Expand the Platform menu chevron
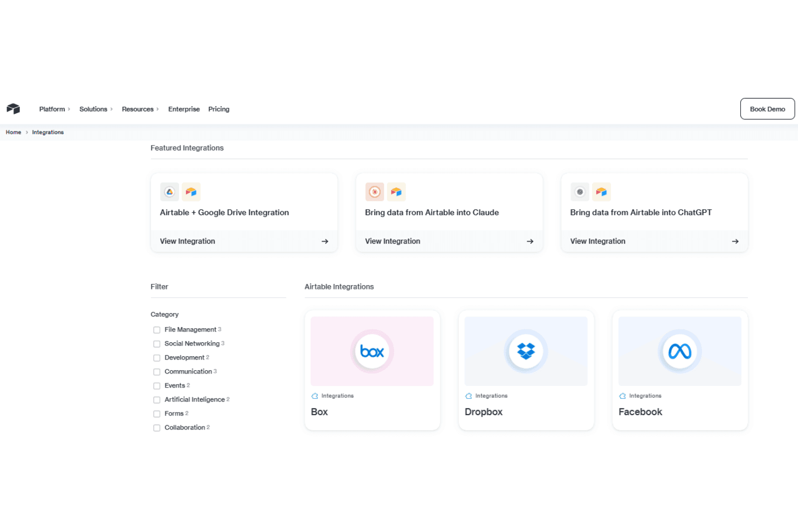Image resolution: width=798 pixels, height=532 pixels. coord(69,109)
